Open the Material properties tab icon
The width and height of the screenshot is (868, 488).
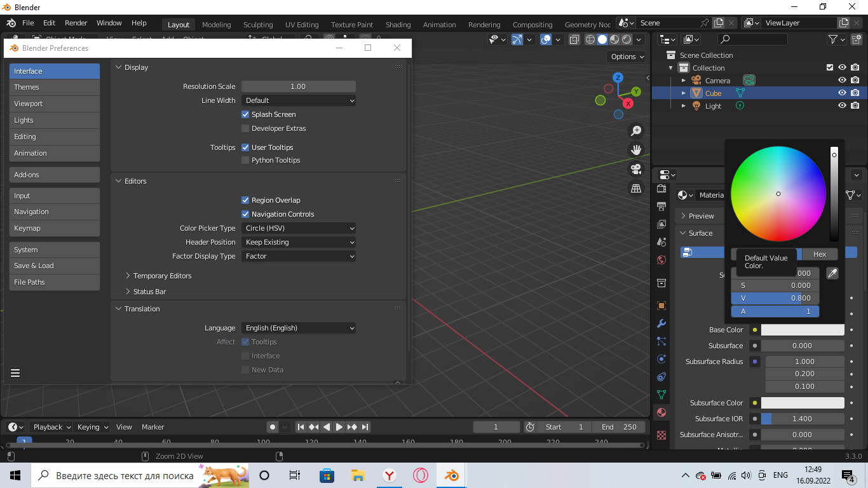click(x=661, y=412)
